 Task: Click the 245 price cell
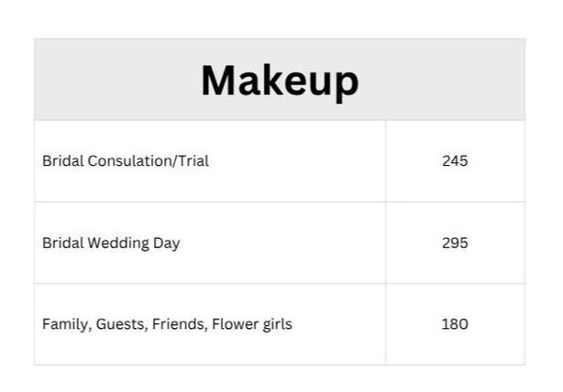pos(455,161)
